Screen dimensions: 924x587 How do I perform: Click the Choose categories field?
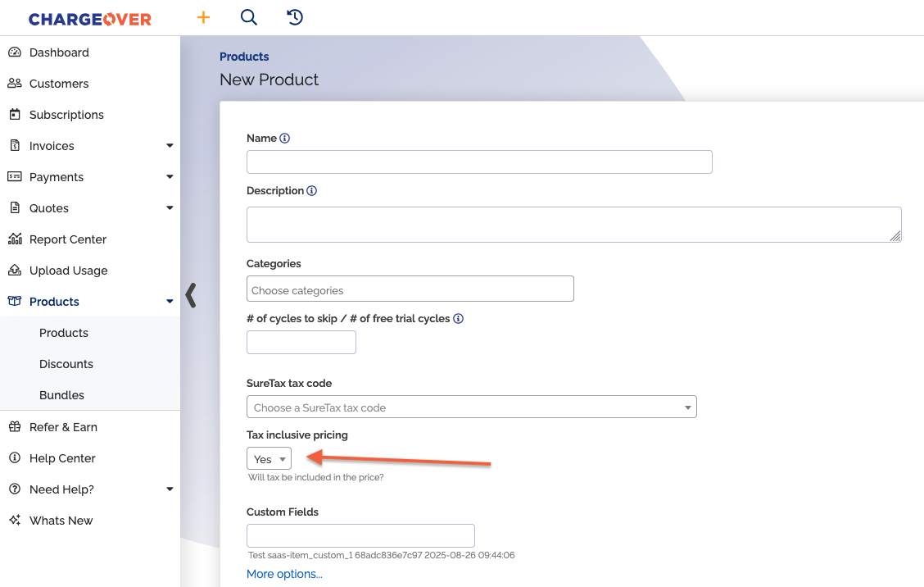(x=410, y=289)
